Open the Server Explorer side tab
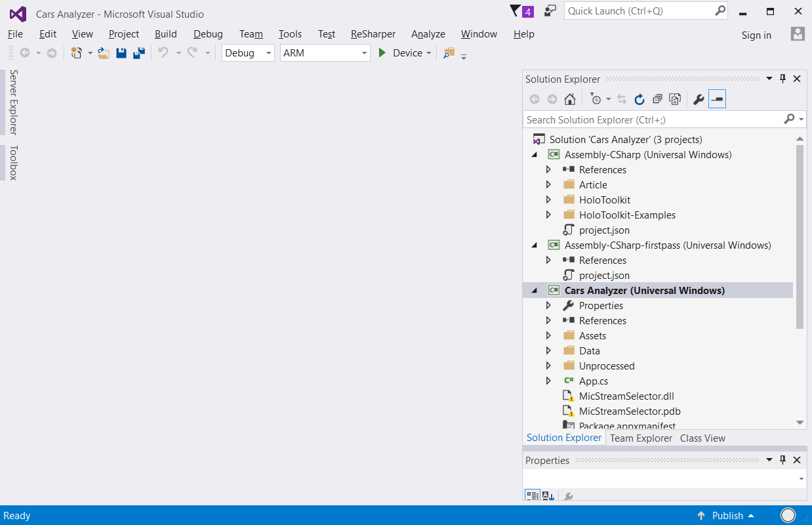Screen dimensions: 812x525 pyautogui.click(x=13, y=102)
